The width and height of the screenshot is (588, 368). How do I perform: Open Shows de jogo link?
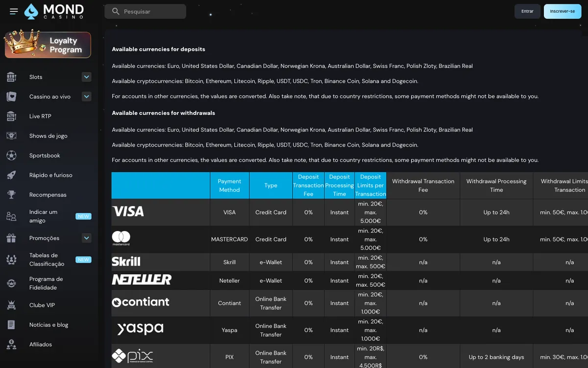click(x=48, y=136)
